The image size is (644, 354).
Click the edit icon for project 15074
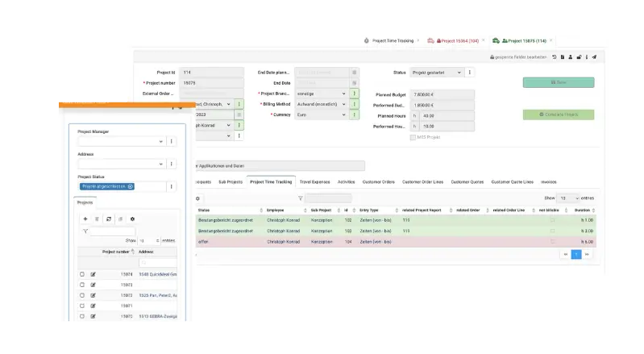tap(93, 274)
